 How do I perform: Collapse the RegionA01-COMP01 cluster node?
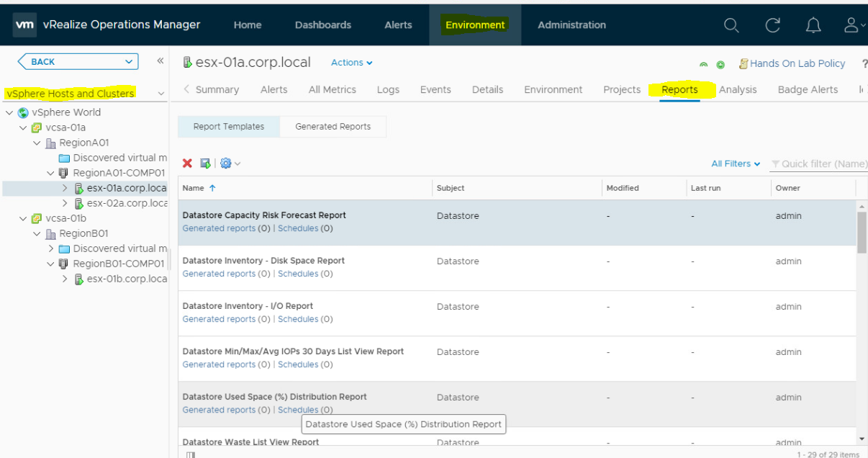point(50,173)
